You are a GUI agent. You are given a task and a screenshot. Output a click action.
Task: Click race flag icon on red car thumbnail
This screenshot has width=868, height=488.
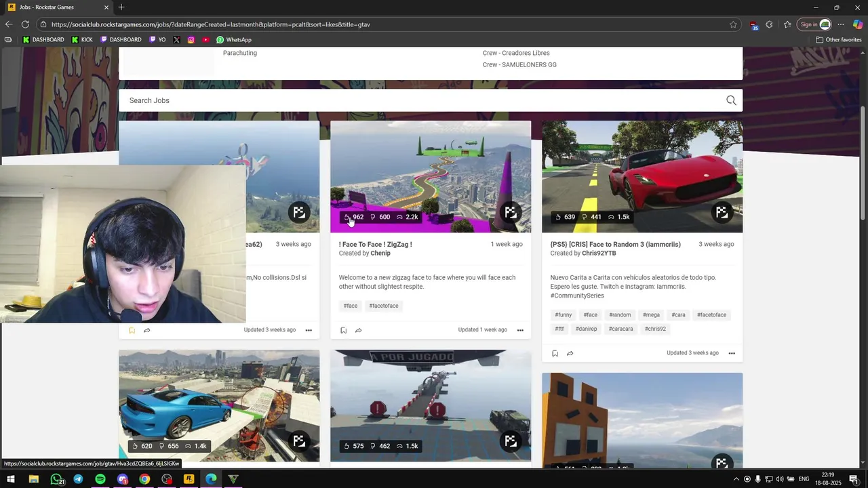722,212
